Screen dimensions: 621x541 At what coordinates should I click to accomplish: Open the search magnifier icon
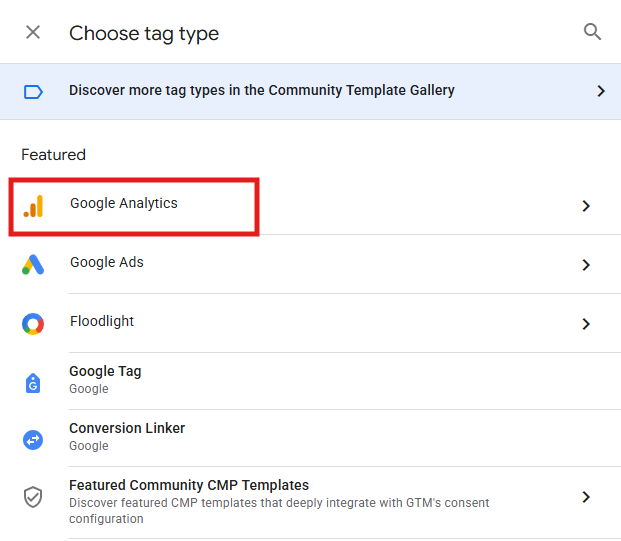tap(592, 32)
